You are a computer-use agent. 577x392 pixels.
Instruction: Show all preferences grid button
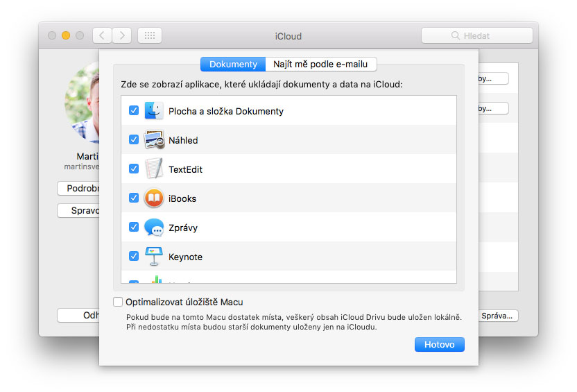(x=150, y=35)
